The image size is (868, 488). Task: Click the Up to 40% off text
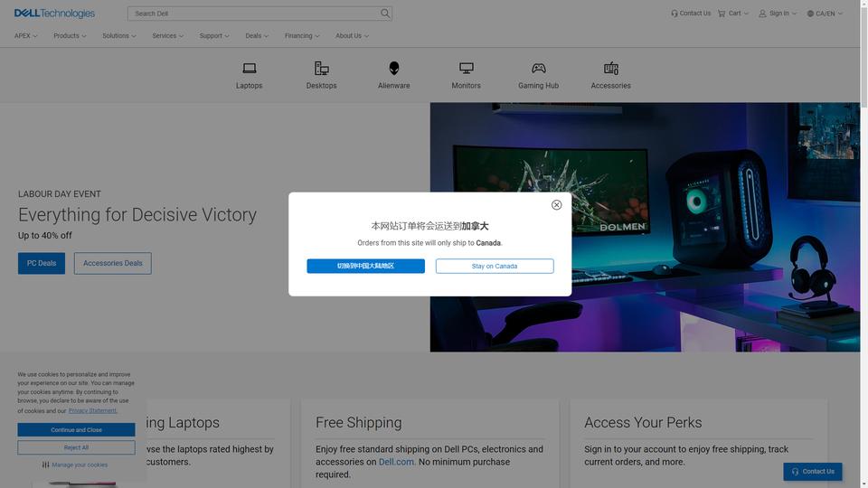pyautogui.click(x=45, y=236)
